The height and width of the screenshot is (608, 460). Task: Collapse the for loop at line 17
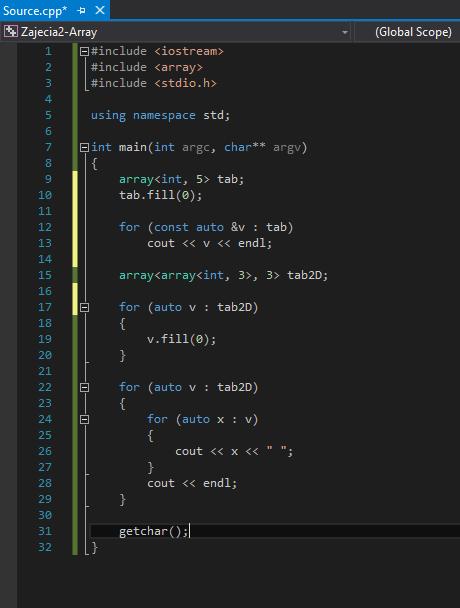coord(84,307)
